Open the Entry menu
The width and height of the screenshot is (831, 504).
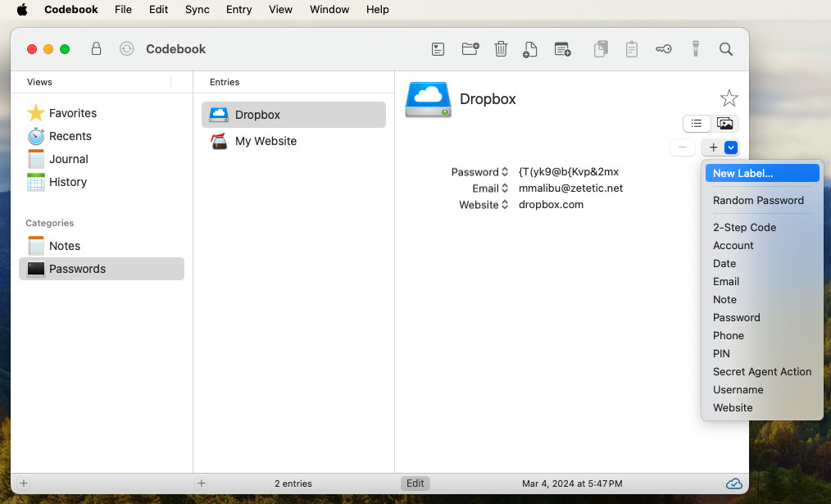239,10
